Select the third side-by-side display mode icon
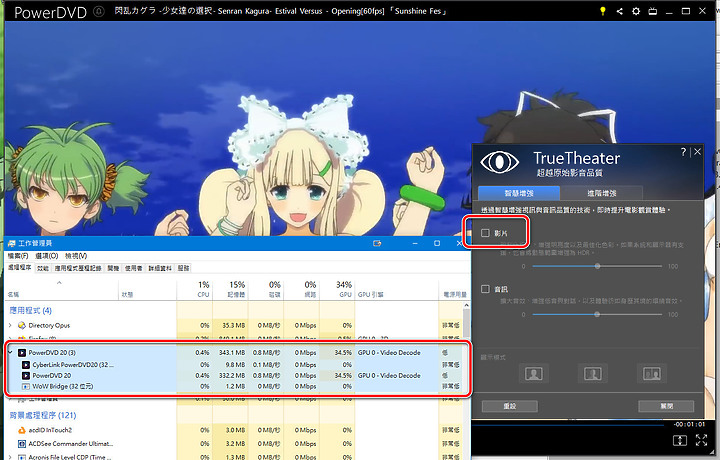720x460 pixels. pyautogui.click(x=652, y=373)
